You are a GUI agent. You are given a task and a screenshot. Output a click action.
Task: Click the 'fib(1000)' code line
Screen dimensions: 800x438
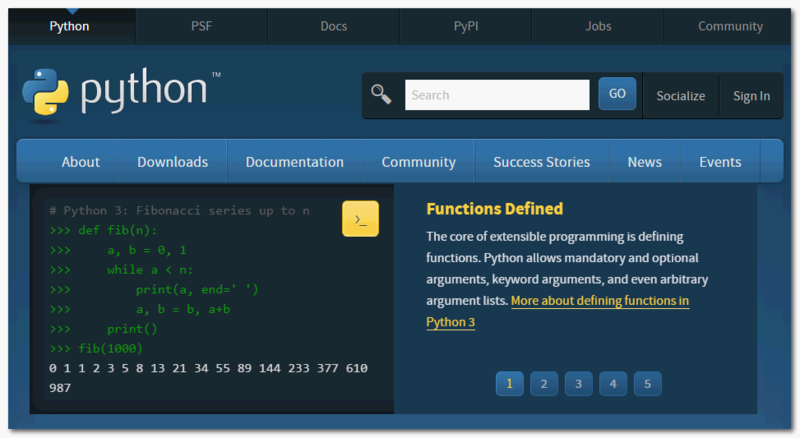(96, 349)
